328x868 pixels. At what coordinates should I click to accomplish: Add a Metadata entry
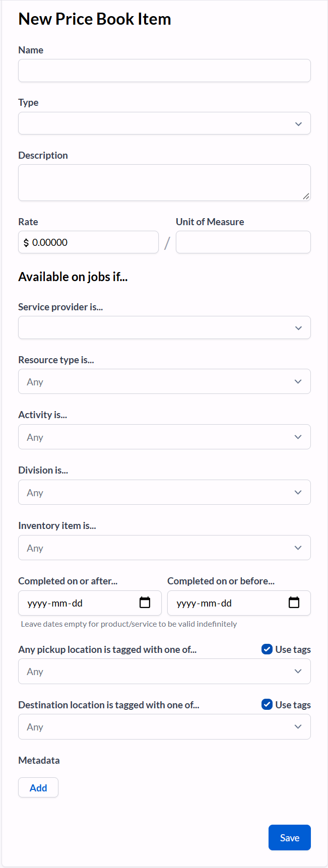coord(38,787)
